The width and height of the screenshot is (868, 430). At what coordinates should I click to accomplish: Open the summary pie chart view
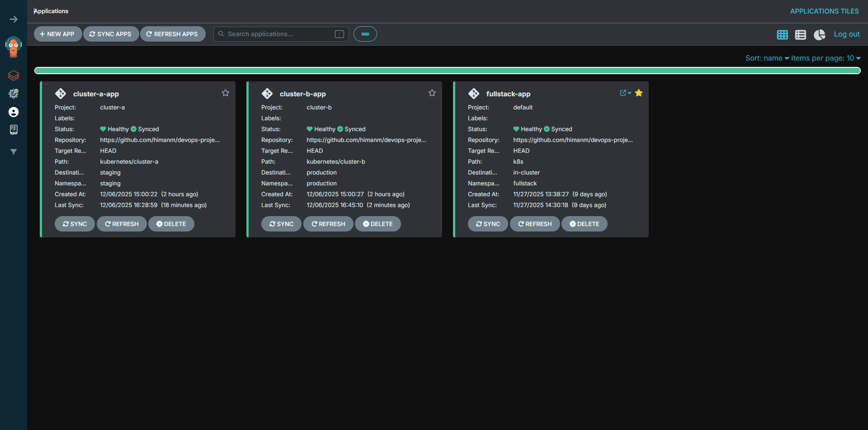coord(819,35)
